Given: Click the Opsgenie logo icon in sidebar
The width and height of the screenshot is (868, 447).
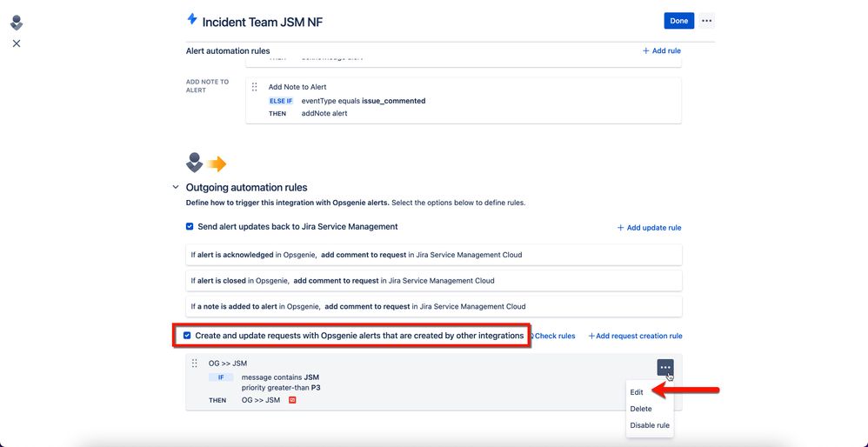Looking at the screenshot, I should [x=17, y=23].
